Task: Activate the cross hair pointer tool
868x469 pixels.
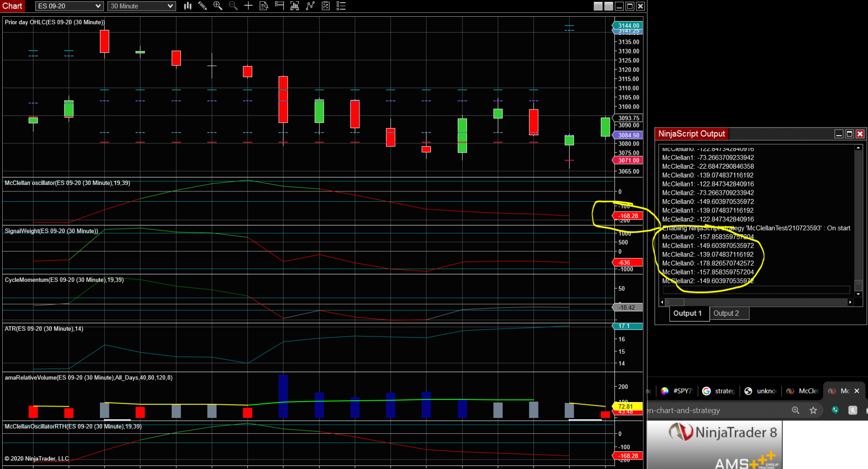Action: tap(248, 6)
